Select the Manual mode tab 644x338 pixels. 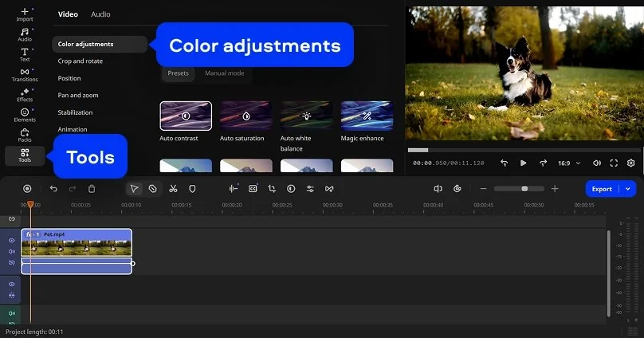pyautogui.click(x=224, y=73)
